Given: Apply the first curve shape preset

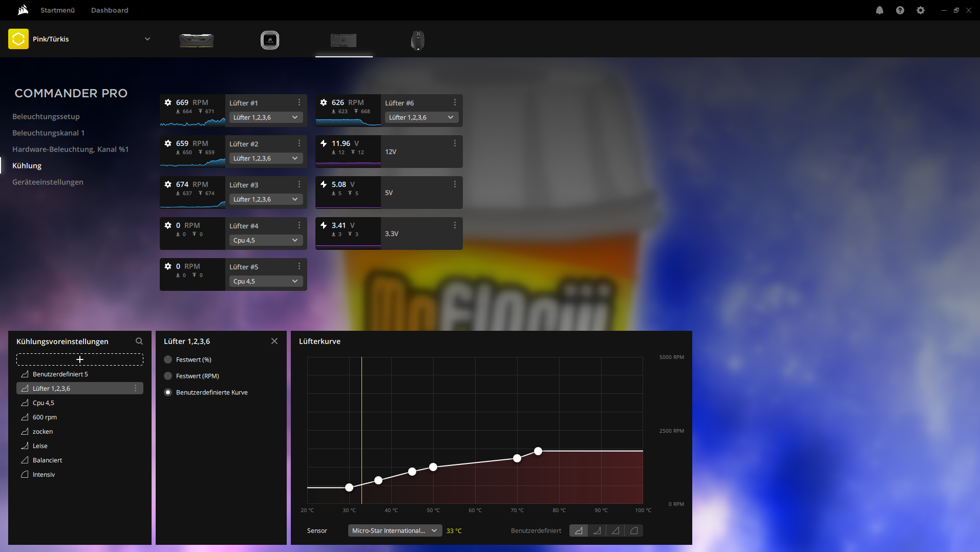Looking at the screenshot, I should coord(579,530).
